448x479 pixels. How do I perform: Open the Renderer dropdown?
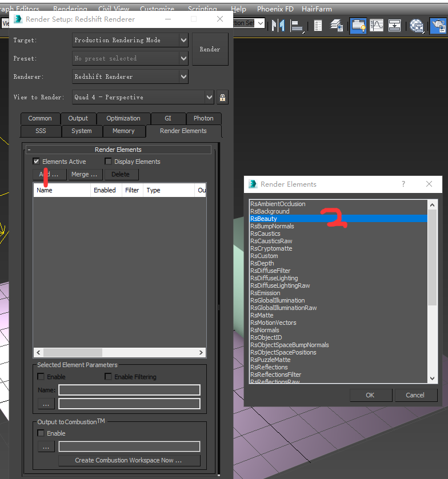tap(130, 77)
